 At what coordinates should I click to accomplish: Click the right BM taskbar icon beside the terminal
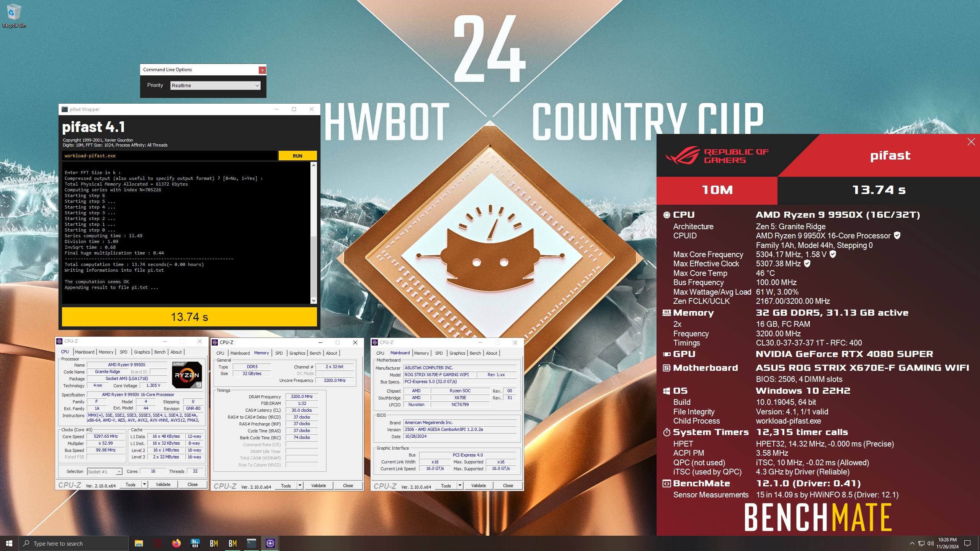[232, 543]
